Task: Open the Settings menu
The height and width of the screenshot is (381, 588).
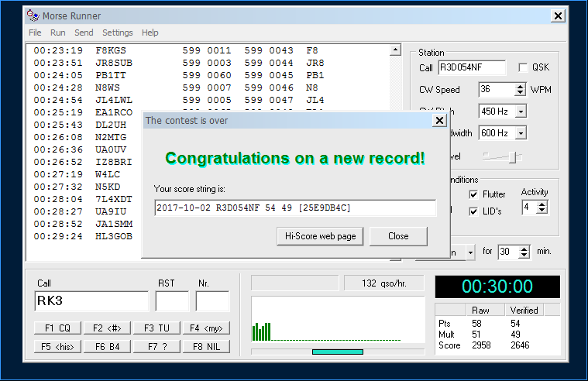Action: [x=118, y=33]
